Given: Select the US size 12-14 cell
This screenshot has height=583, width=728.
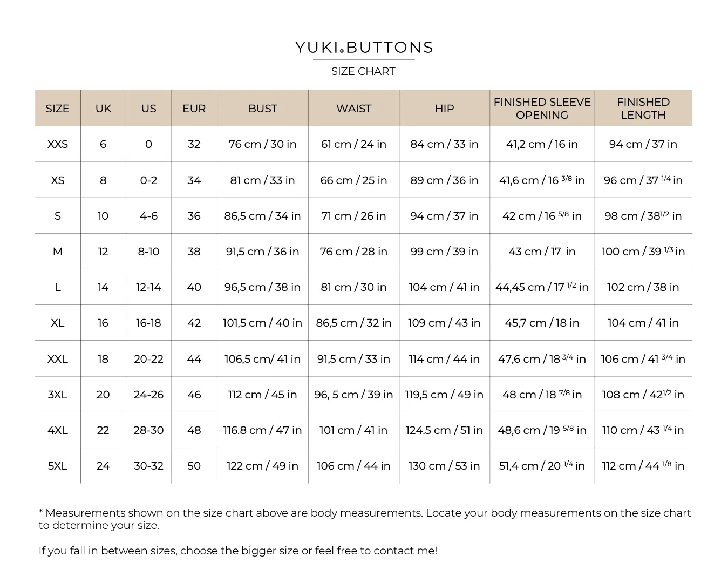Looking at the screenshot, I should coord(148,287).
